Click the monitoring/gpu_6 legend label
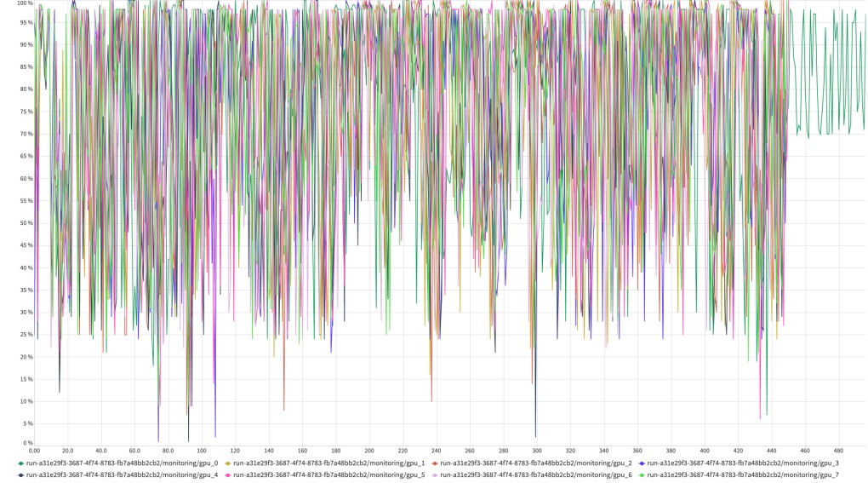Viewport: 868px width, 483px height. [536, 474]
